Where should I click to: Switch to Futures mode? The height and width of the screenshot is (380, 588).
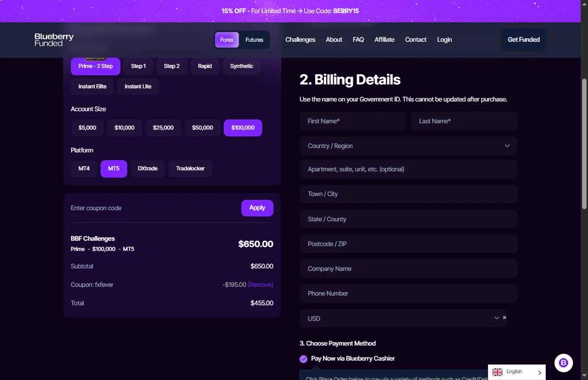pos(254,40)
